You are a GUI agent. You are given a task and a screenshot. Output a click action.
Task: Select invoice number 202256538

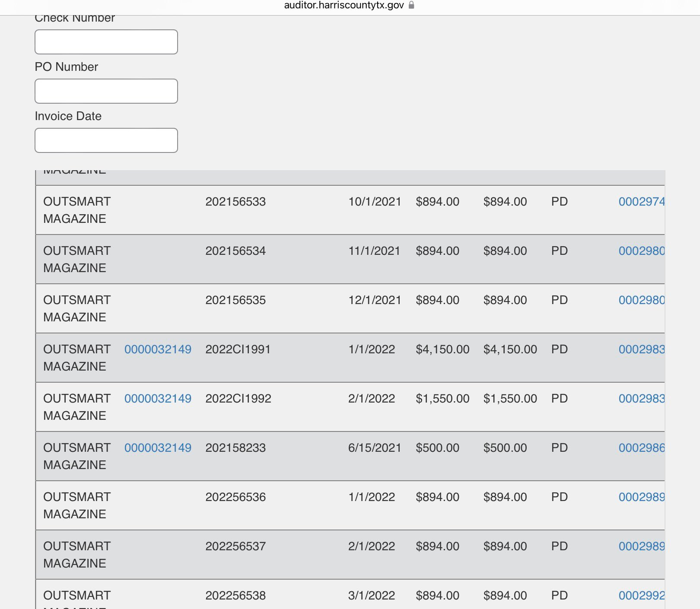click(x=235, y=596)
